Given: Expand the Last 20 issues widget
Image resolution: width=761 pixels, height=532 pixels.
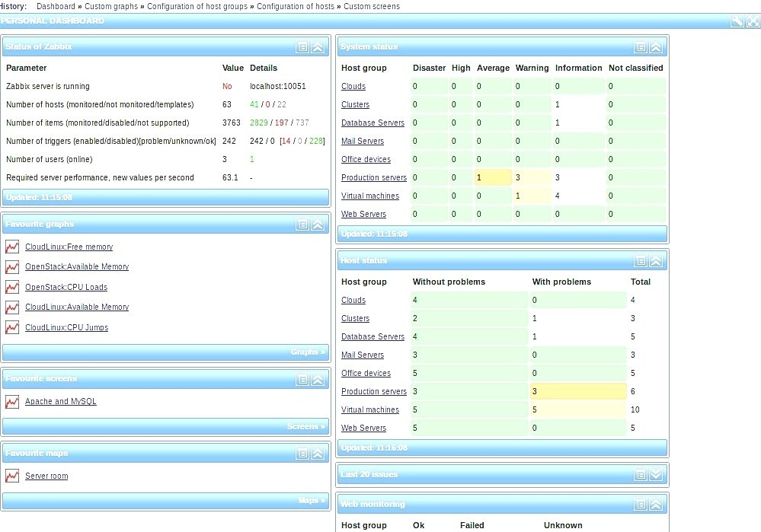Looking at the screenshot, I should click(656, 473).
